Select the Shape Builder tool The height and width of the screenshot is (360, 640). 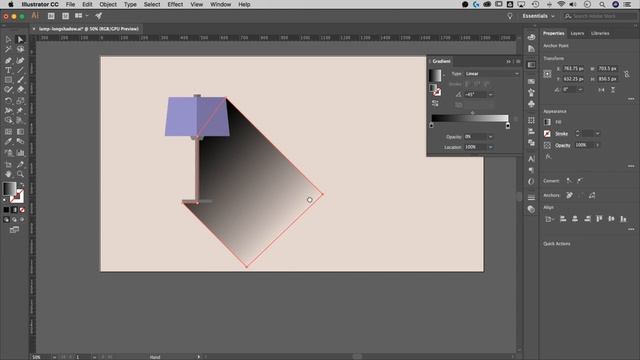tap(8, 120)
